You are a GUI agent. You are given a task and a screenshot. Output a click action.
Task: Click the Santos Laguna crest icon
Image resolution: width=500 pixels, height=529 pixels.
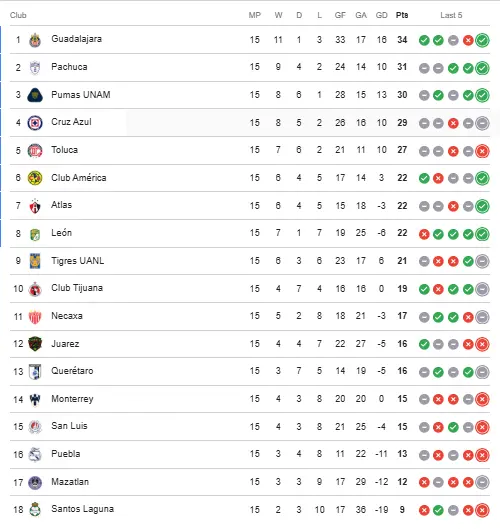click(x=35, y=510)
